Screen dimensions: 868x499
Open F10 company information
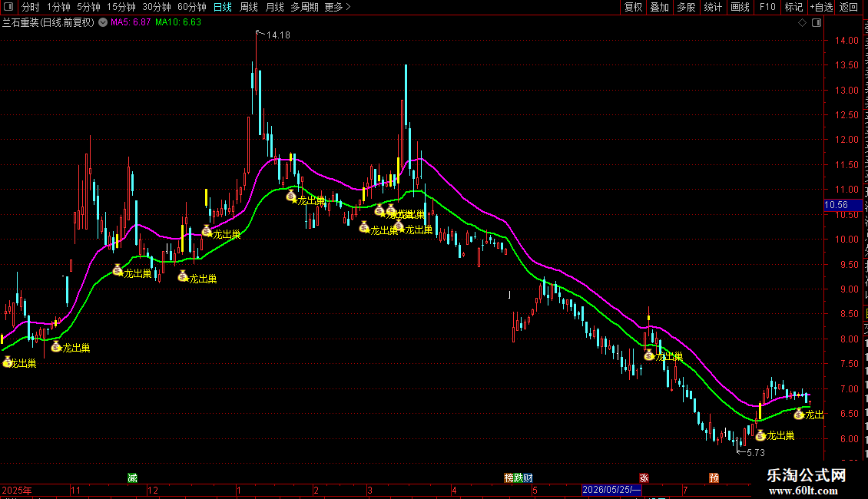click(767, 7)
